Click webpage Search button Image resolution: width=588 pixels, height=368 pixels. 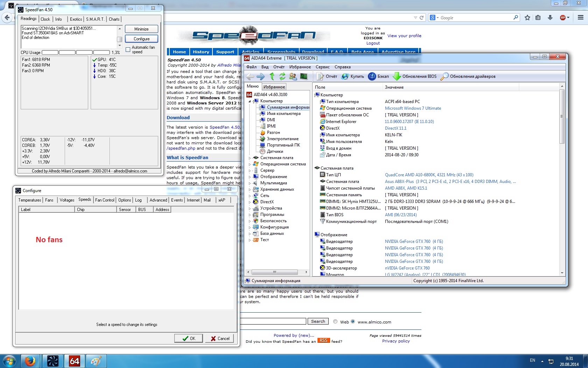[x=318, y=321]
